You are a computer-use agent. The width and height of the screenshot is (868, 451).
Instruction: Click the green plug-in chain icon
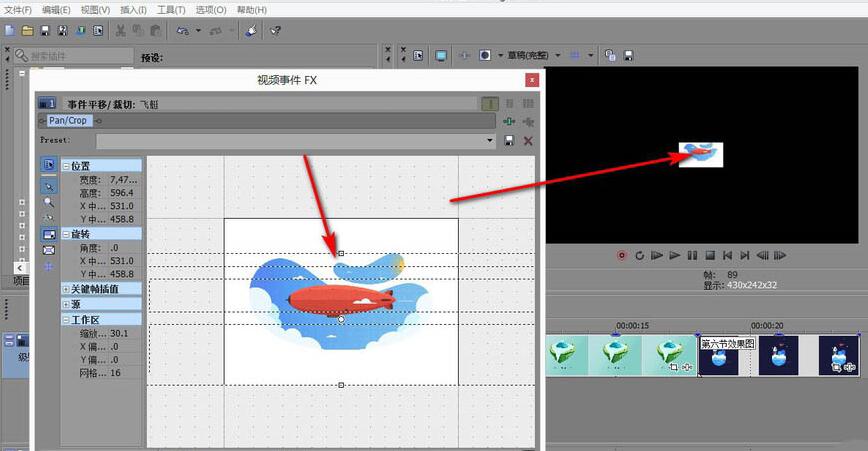click(509, 121)
